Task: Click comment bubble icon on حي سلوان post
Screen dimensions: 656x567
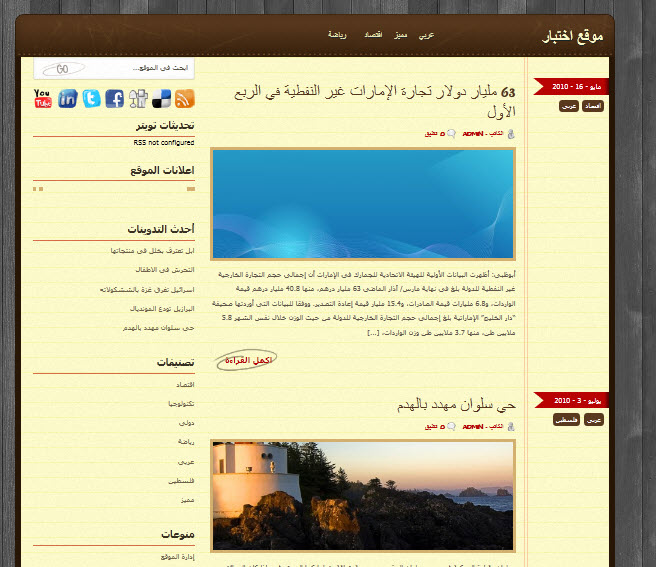Action: coord(451,426)
